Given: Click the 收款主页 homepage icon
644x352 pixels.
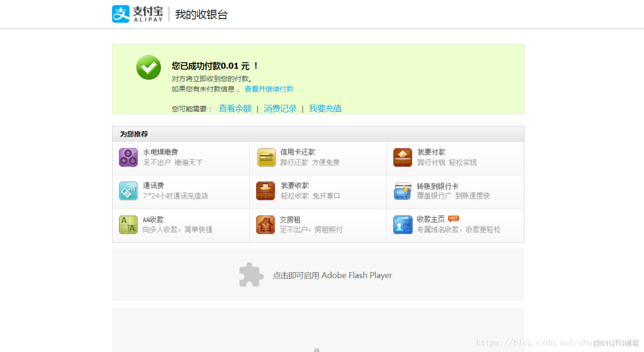Looking at the screenshot, I should click(403, 224).
